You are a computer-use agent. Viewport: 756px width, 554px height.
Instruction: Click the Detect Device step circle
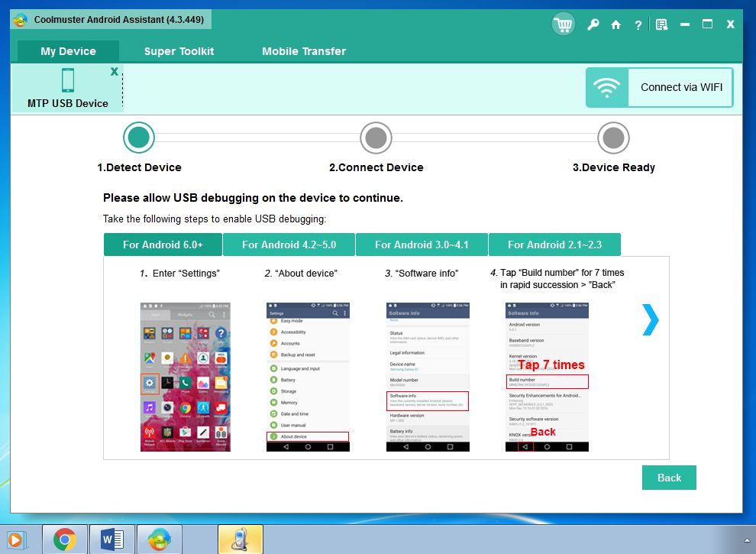(139, 138)
